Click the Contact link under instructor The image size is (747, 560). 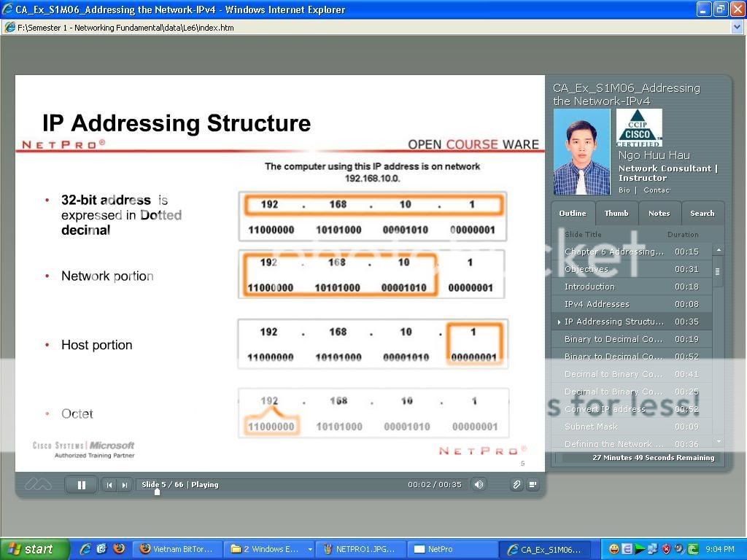(x=657, y=190)
